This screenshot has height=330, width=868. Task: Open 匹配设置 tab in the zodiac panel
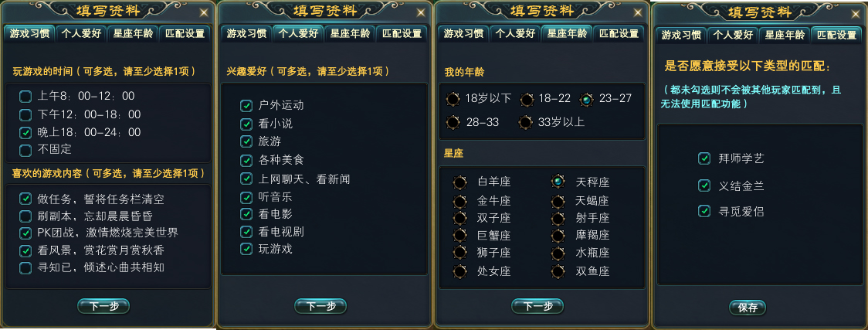click(x=619, y=33)
